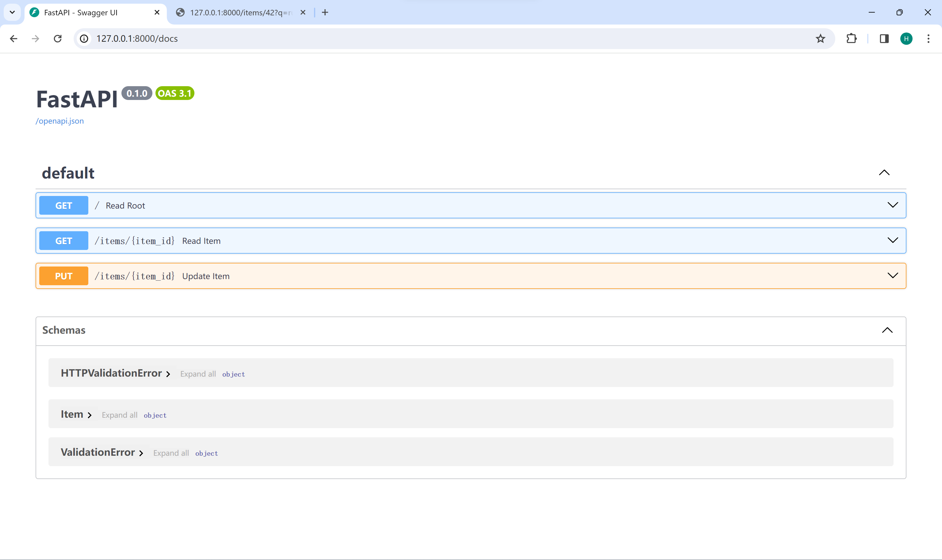Click the Update Item summary text
Screen dimensions: 942x560
pyautogui.click(x=206, y=276)
